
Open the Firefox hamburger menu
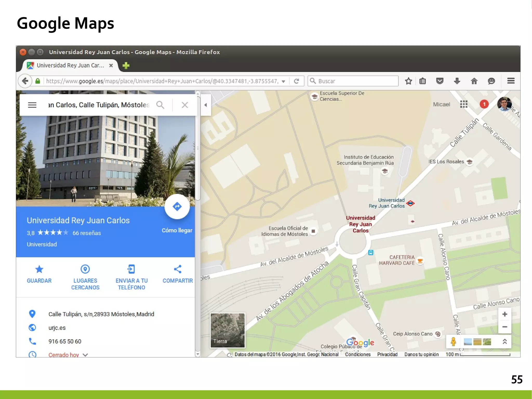click(x=511, y=81)
